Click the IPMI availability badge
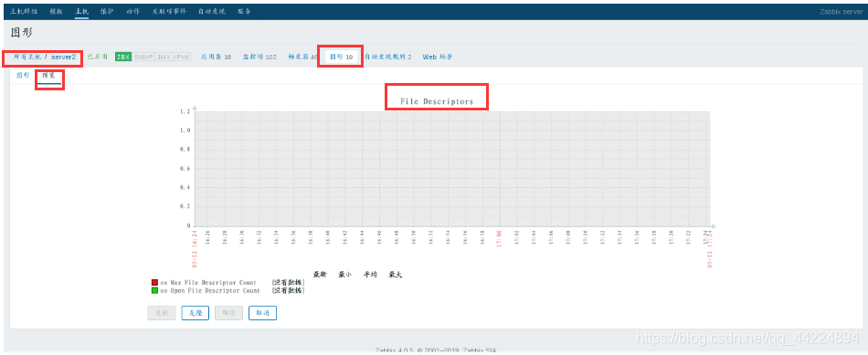 (x=182, y=57)
